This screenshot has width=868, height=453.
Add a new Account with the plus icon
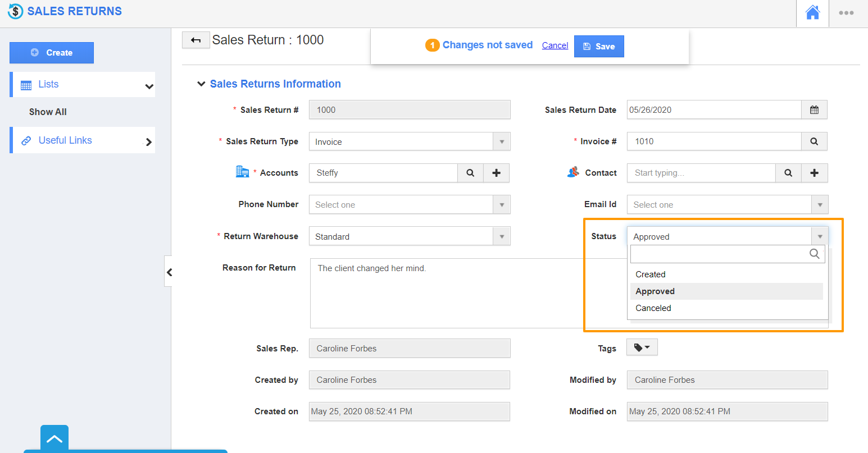pos(496,173)
